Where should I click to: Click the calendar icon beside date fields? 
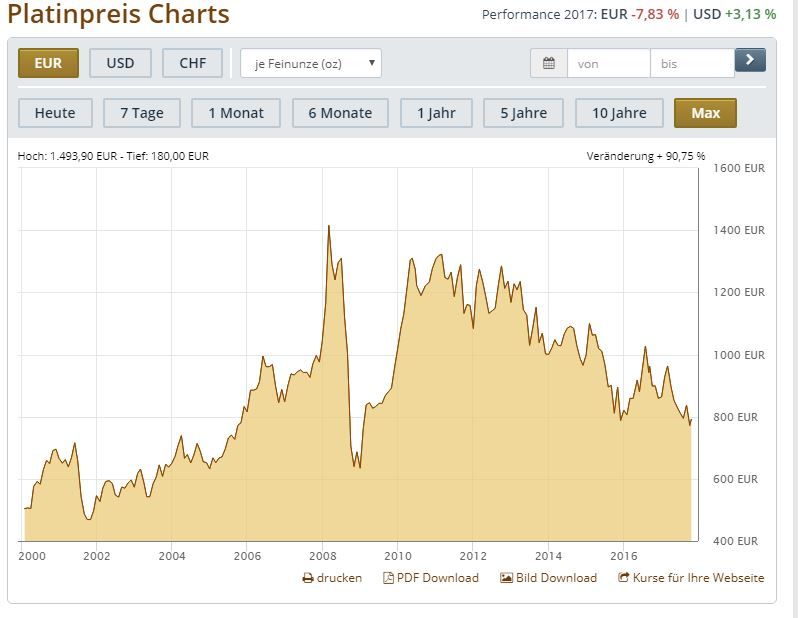(x=549, y=63)
